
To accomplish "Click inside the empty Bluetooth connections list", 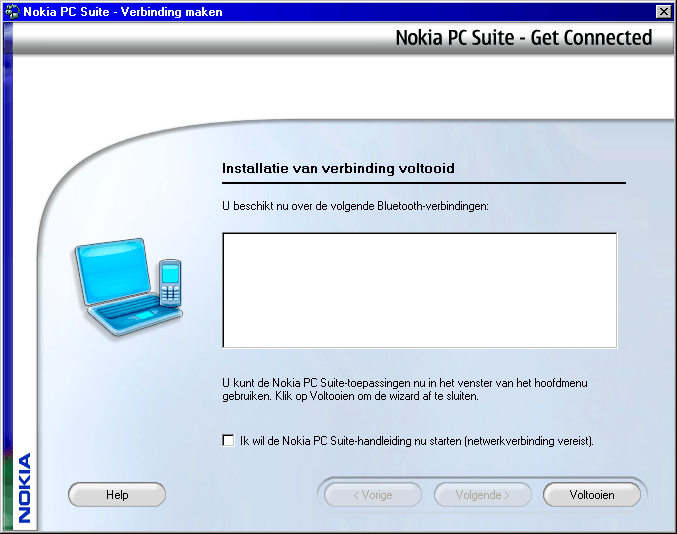I will [420, 290].
